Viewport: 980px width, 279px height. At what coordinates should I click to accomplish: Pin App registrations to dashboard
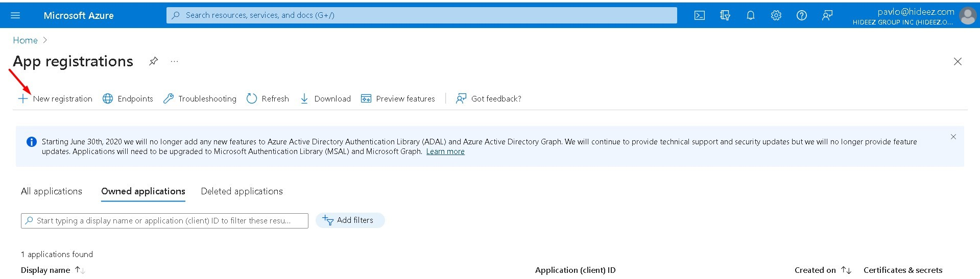pyautogui.click(x=153, y=61)
